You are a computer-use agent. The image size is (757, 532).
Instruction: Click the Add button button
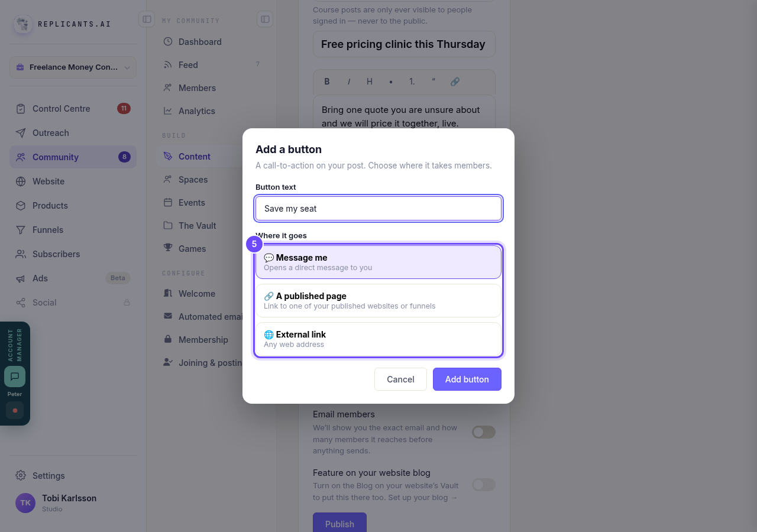pyautogui.click(x=467, y=379)
